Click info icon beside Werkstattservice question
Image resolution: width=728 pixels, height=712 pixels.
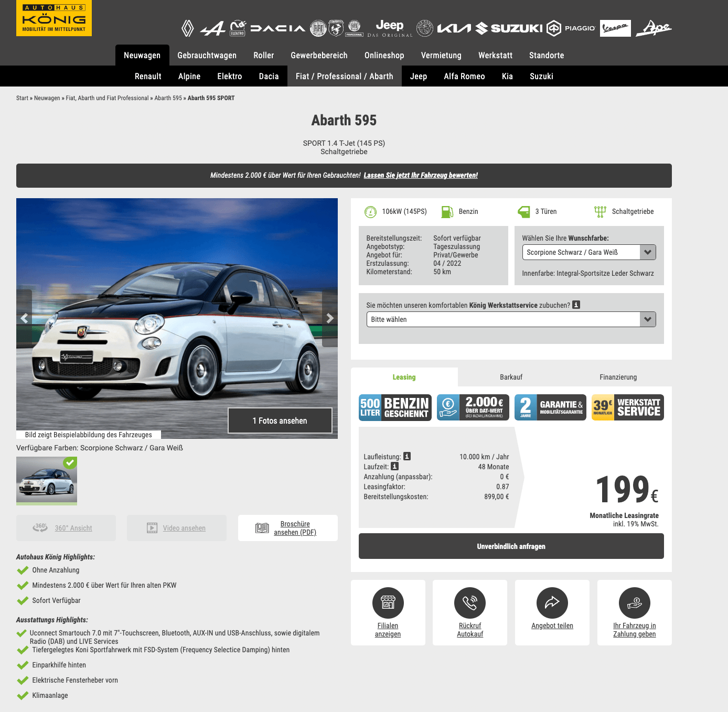pyautogui.click(x=576, y=305)
